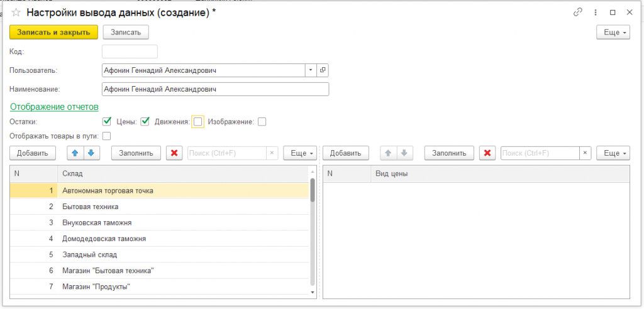Toggle the Цены checkbox
The image size is (644, 309).
tap(145, 121)
